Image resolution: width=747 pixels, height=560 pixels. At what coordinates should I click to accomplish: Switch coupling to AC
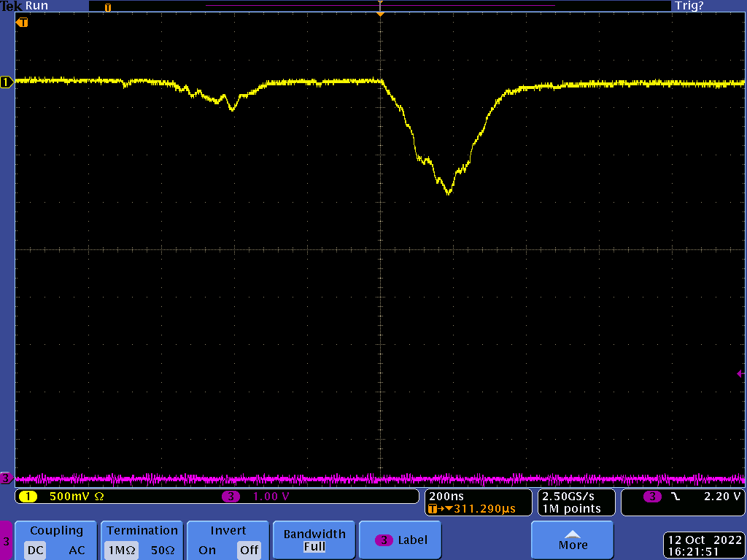(x=77, y=550)
